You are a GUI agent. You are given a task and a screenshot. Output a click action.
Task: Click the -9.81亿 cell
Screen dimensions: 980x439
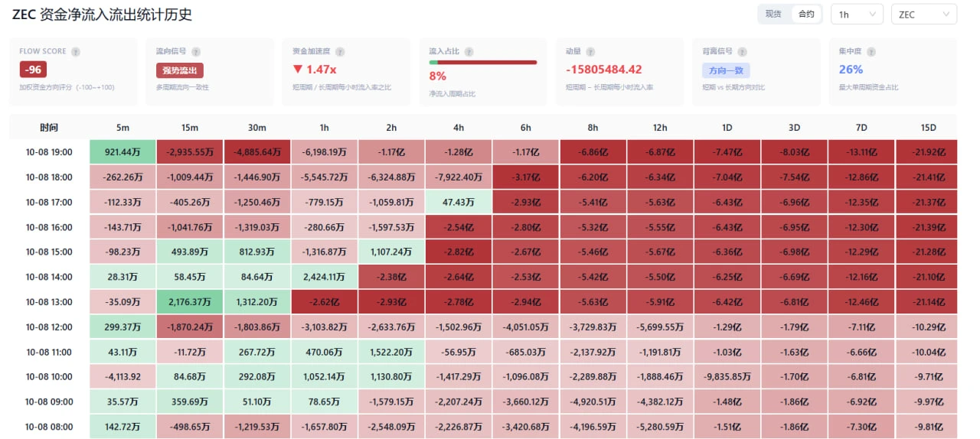[x=927, y=427]
